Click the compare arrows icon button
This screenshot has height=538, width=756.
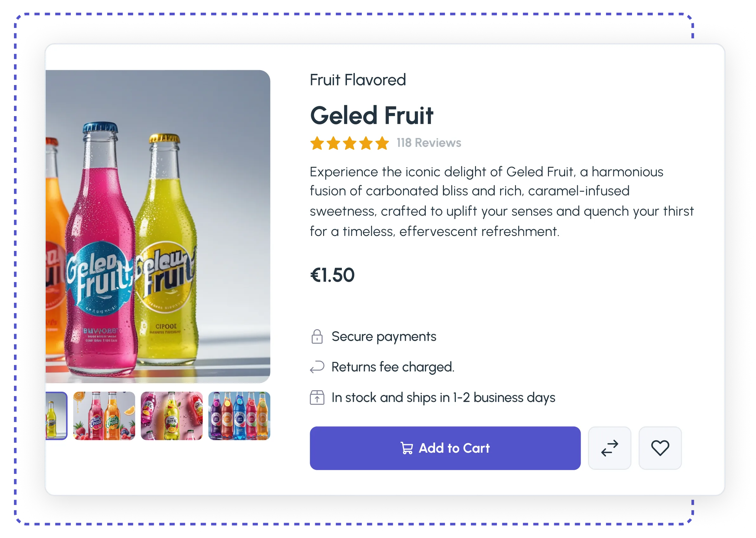[x=609, y=448]
